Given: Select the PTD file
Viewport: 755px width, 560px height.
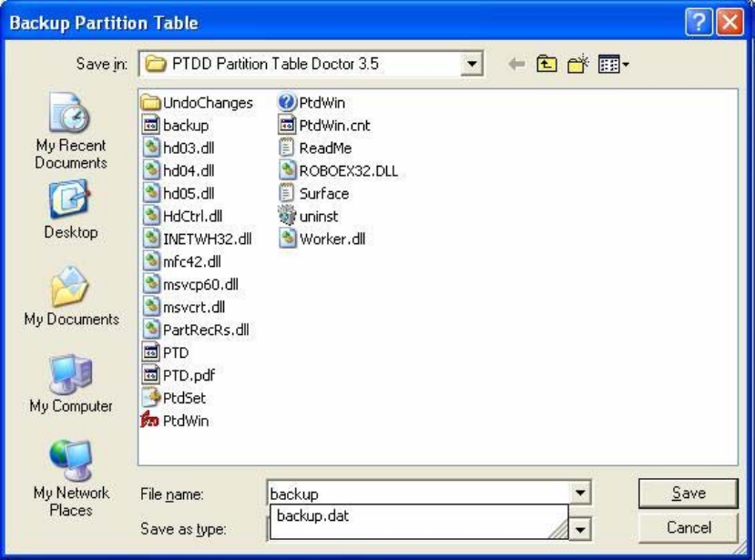Looking at the screenshot, I should tap(166, 352).
